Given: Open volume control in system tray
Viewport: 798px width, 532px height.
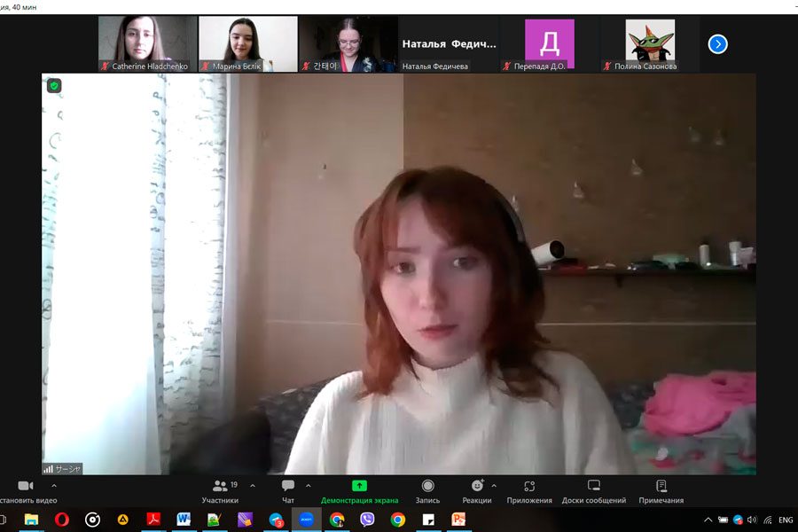Looking at the screenshot, I should coord(752,520).
